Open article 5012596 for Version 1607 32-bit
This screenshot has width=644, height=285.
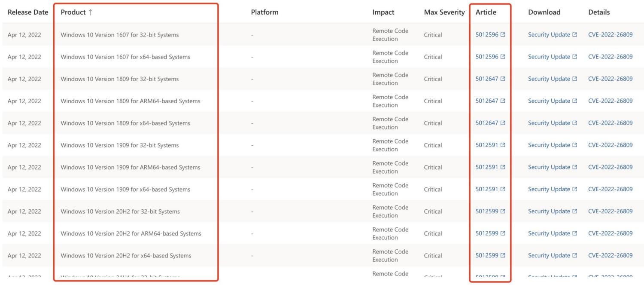[490, 35]
